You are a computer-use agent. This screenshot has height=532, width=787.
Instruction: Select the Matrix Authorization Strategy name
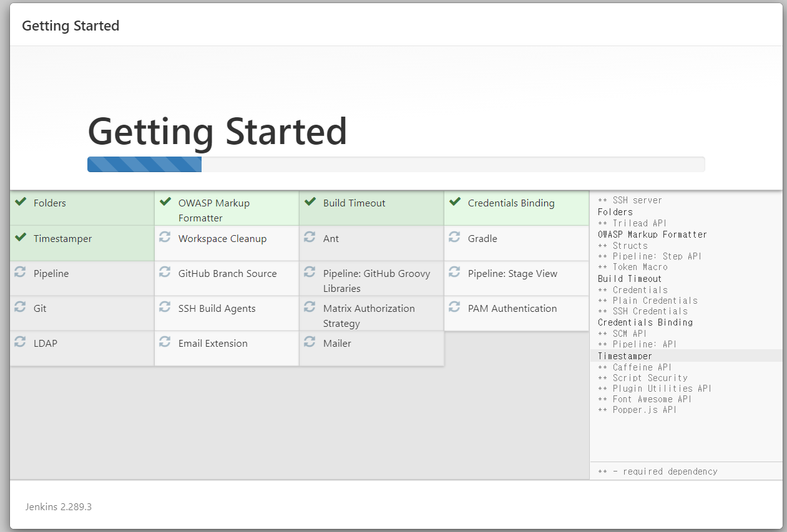(x=369, y=316)
